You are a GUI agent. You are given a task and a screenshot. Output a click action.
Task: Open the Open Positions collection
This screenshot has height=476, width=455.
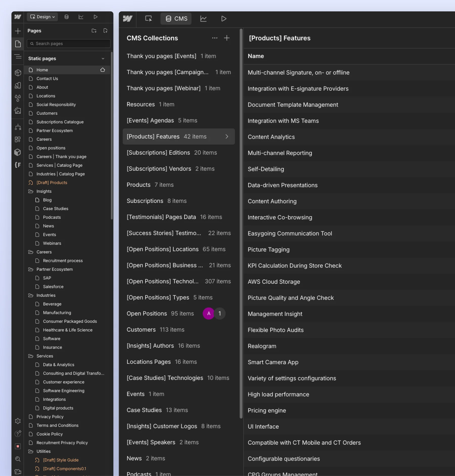pyautogui.click(x=179, y=313)
